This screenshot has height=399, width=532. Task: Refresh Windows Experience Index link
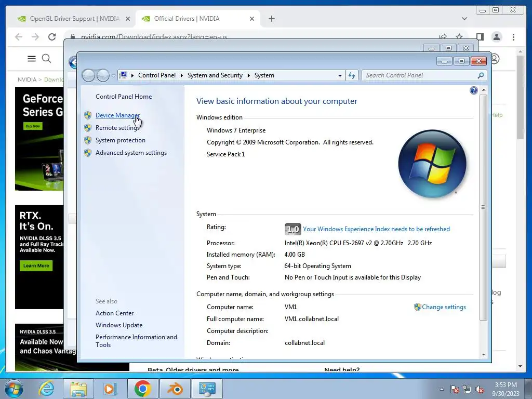click(376, 229)
